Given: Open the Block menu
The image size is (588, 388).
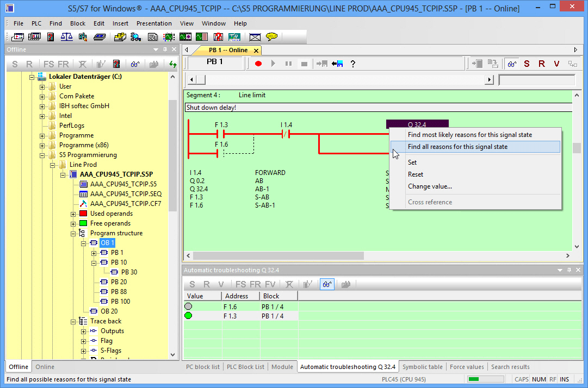Looking at the screenshot, I should 78,23.
